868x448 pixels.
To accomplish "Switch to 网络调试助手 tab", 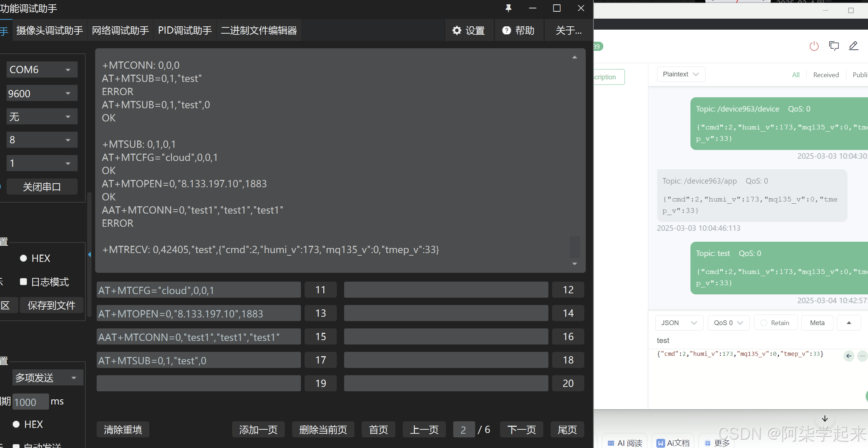I will (x=120, y=30).
